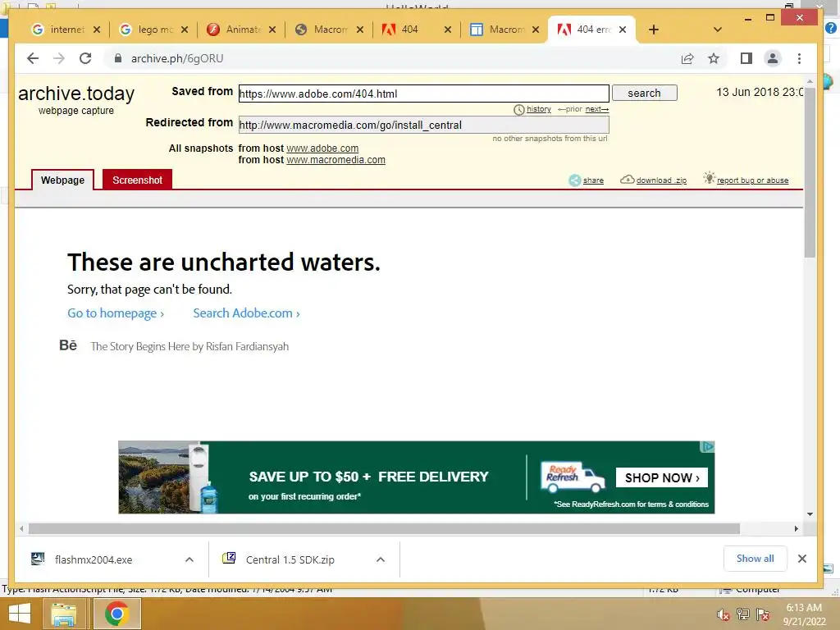Click the share link

(593, 180)
